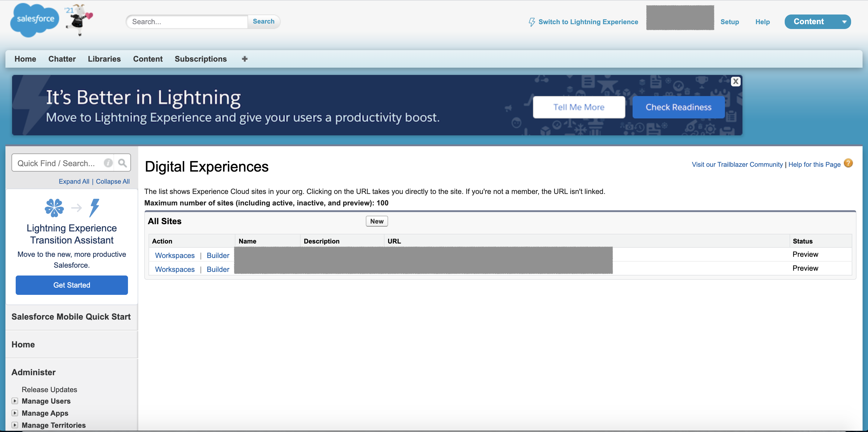This screenshot has height=432, width=868.
Task: Click the Check Readiness button
Action: 678,107
